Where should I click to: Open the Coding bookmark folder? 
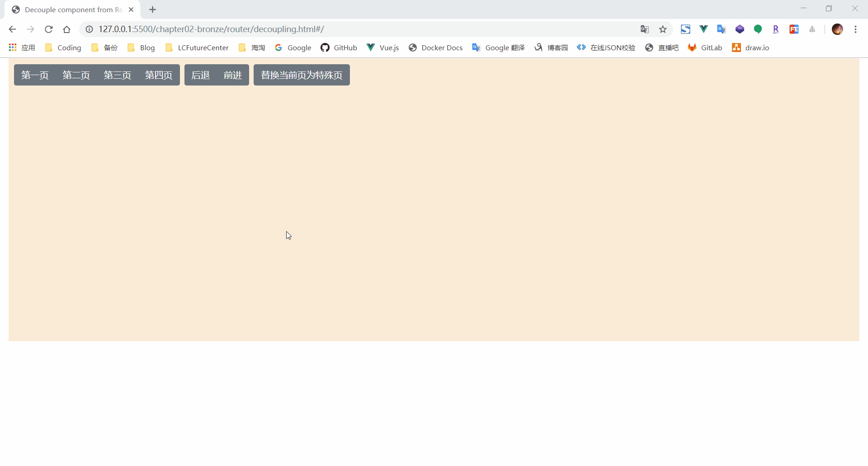[x=63, y=48]
